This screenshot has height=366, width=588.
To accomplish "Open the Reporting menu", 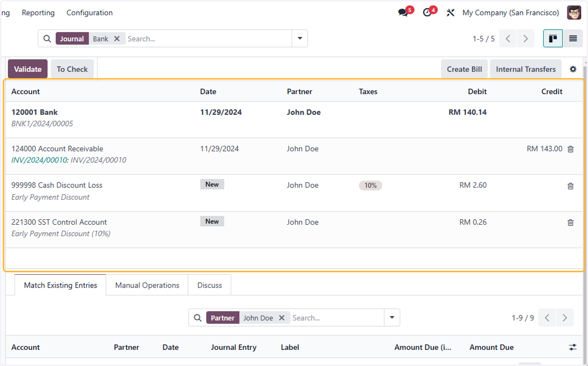I will pos(38,13).
